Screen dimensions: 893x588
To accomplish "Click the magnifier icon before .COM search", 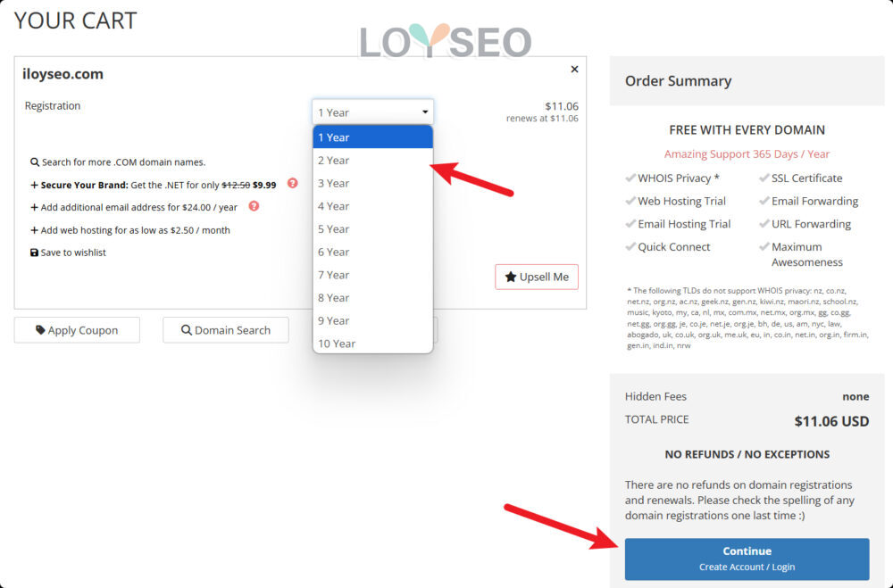I will coord(35,162).
